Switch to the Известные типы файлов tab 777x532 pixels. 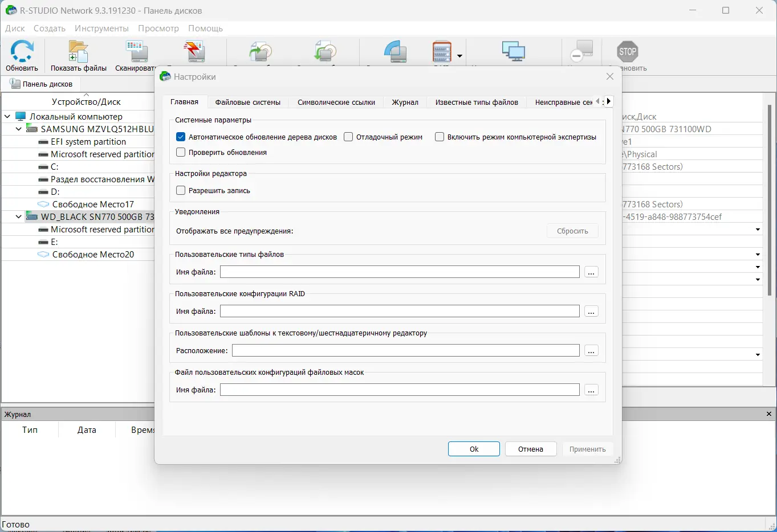point(477,103)
